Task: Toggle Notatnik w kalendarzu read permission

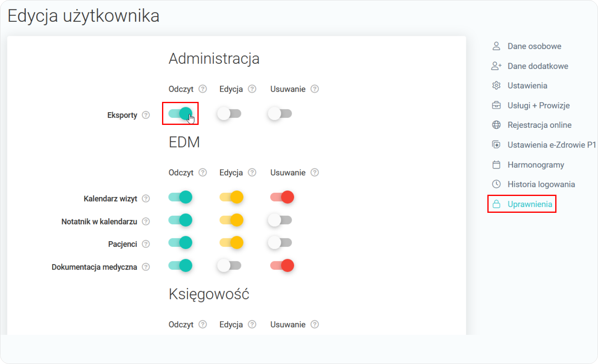Action: 180,220
